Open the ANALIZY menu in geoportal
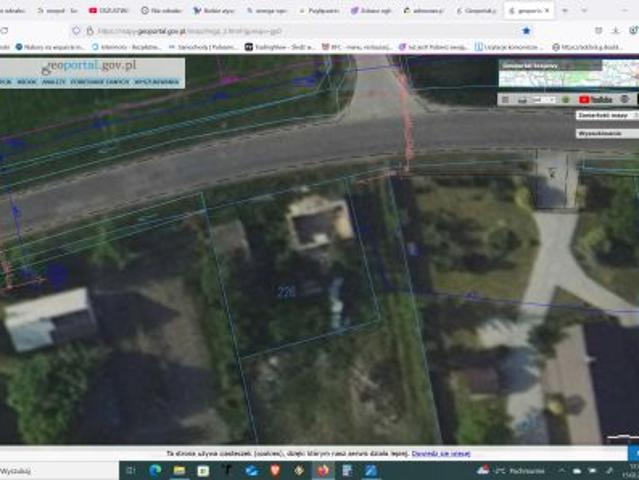Image resolution: width=639 pixels, height=480 pixels. (x=54, y=82)
